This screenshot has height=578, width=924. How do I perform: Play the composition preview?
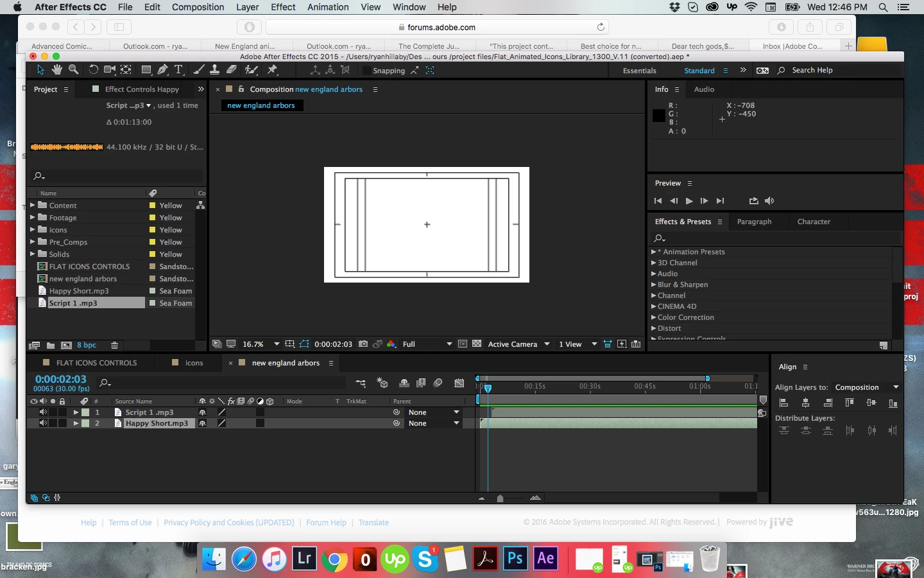pos(689,201)
